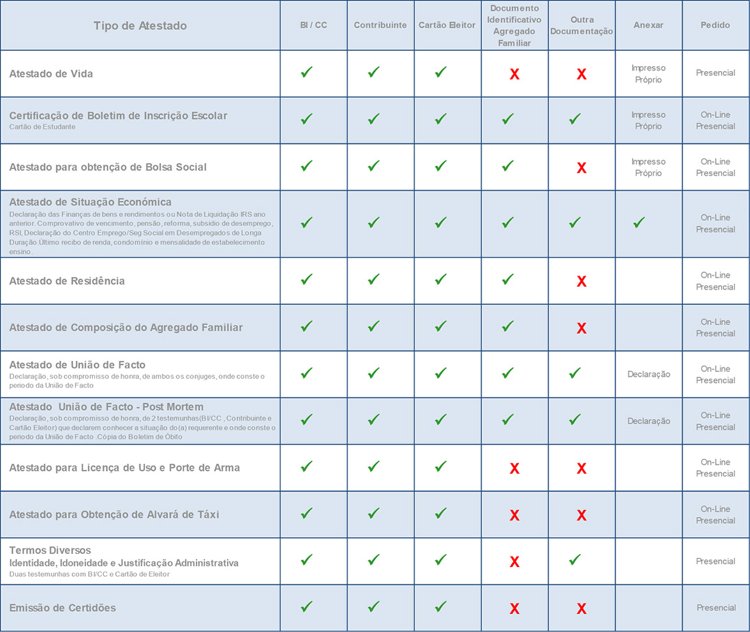
Task: Click the Contribuinte checkmark for Atestado de União de Facto
Action: tap(373, 373)
